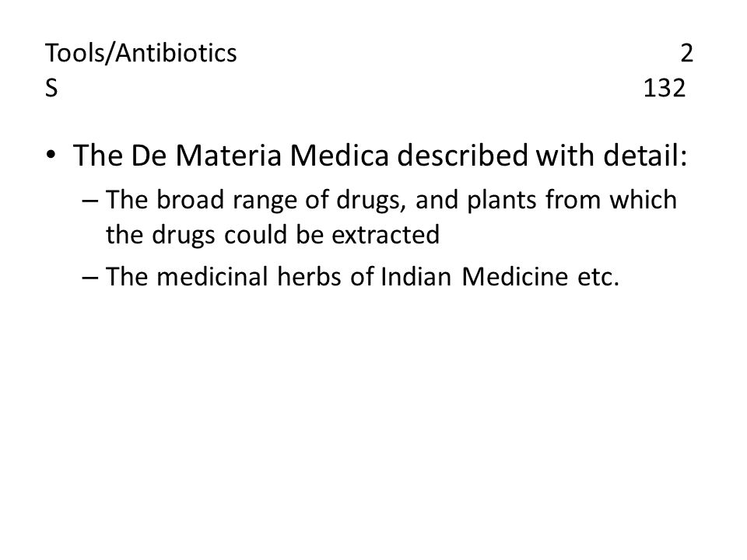Click the number 2 in the header
The image size is (747, 560).
(686, 53)
